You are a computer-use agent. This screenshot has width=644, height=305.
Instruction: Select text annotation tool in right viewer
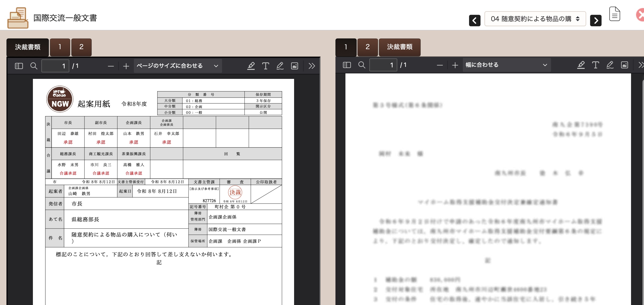[595, 65]
